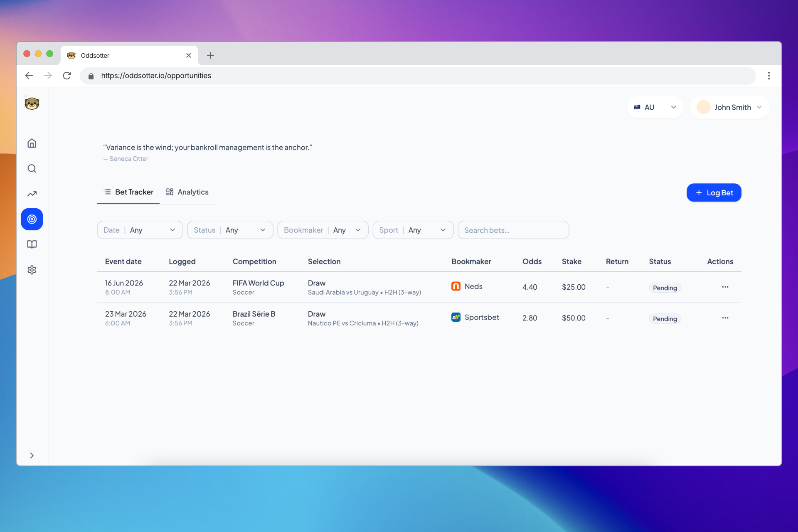Switch to the Analytics tab
Image resolution: width=798 pixels, height=532 pixels.
click(x=187, y=192)
